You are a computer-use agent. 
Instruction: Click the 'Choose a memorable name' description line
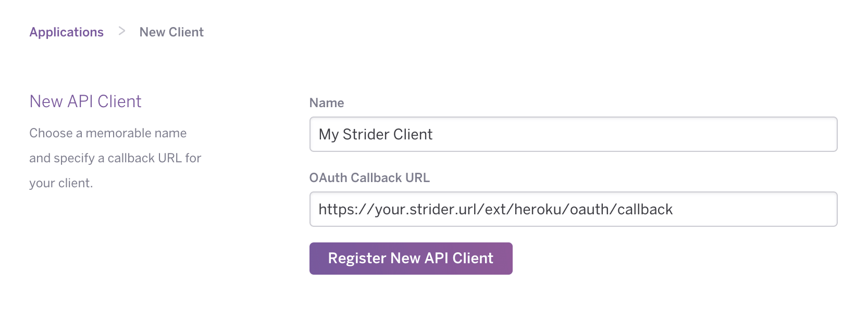[108, 133]
